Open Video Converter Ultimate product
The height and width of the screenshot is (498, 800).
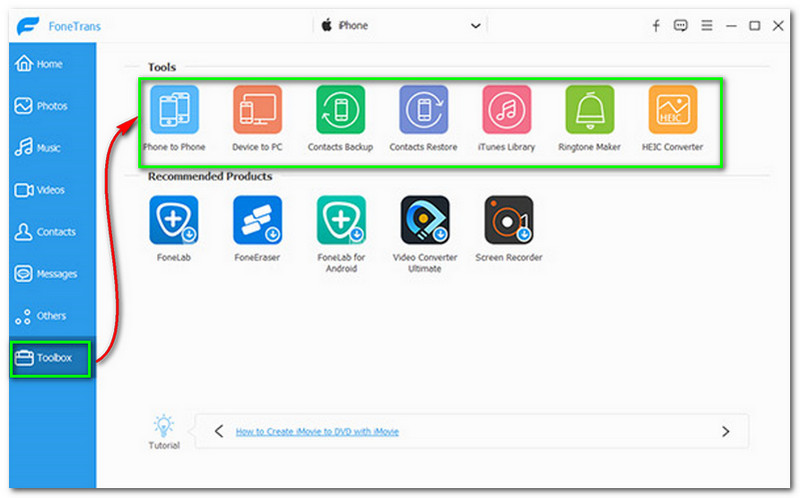pos(424,221)
